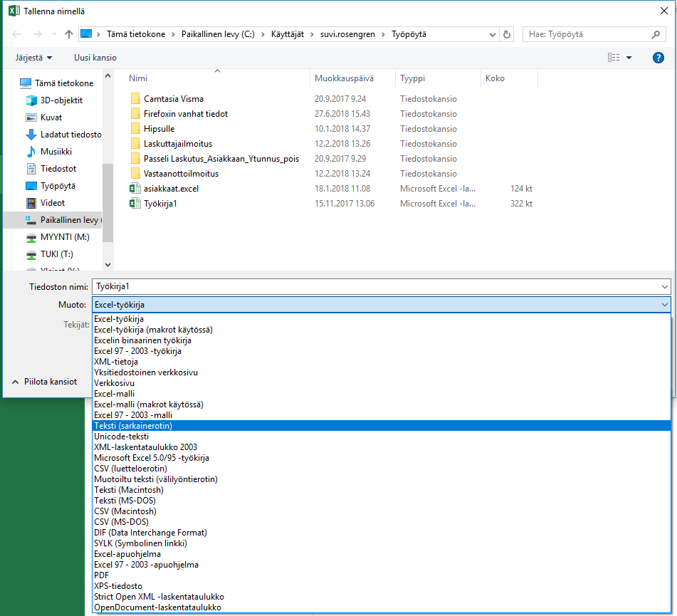Open the Järjestä dropdown menu
677x616 pixels.
click(x=33, y=58)
